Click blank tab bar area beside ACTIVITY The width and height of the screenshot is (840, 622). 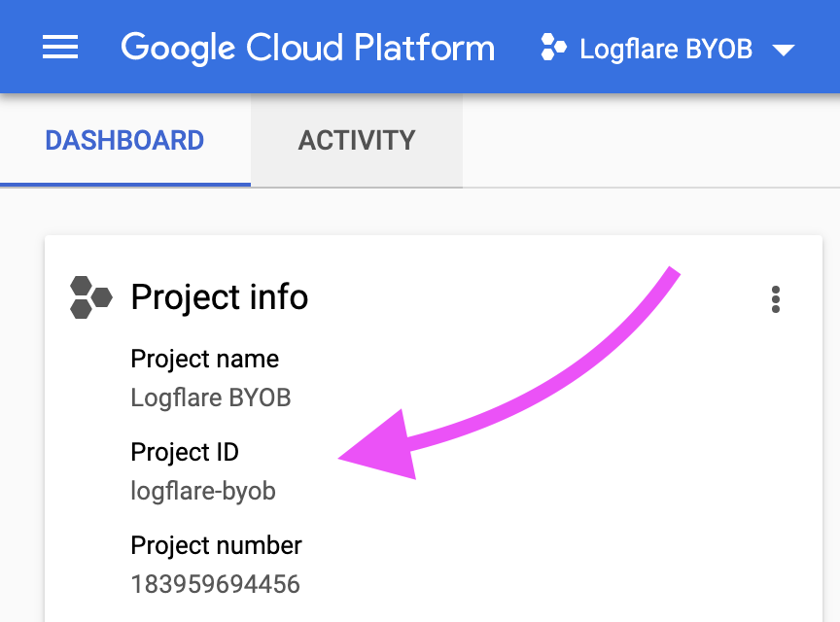tap(650, 141)
